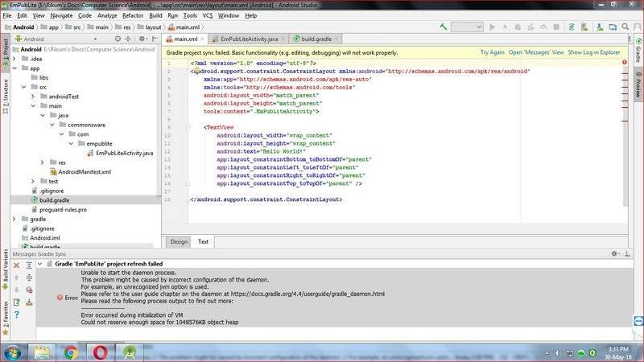Viewport: 644px width, 362px height.
Task: Open Opera browser from the taskbar
Action: click(101, 352)
